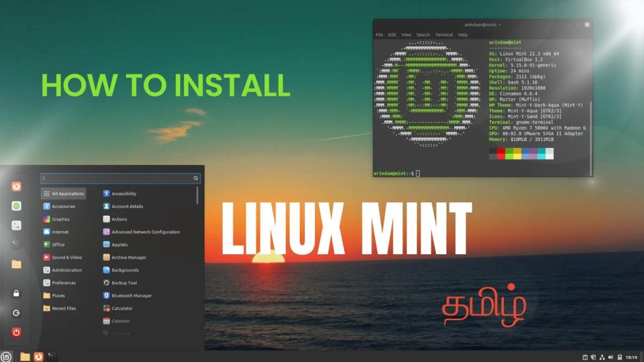The image size is (644, 362).
Task: Open the Update Manager shield tray icon
Action: click(593, 357)
